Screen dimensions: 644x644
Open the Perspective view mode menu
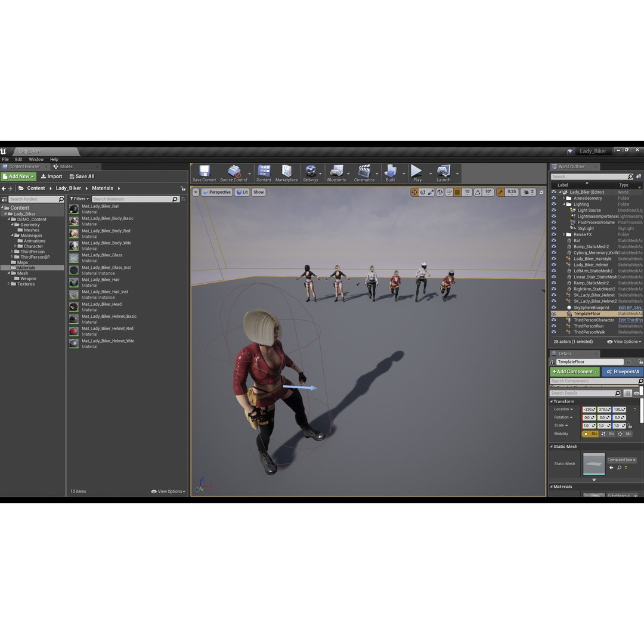point(217,192)
